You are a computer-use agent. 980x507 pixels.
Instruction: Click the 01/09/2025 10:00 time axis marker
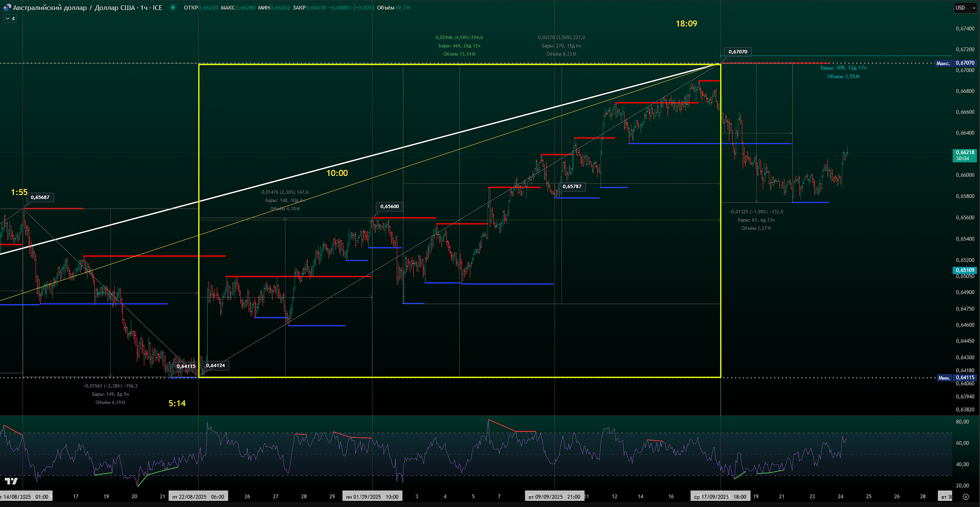pos(372,497)
